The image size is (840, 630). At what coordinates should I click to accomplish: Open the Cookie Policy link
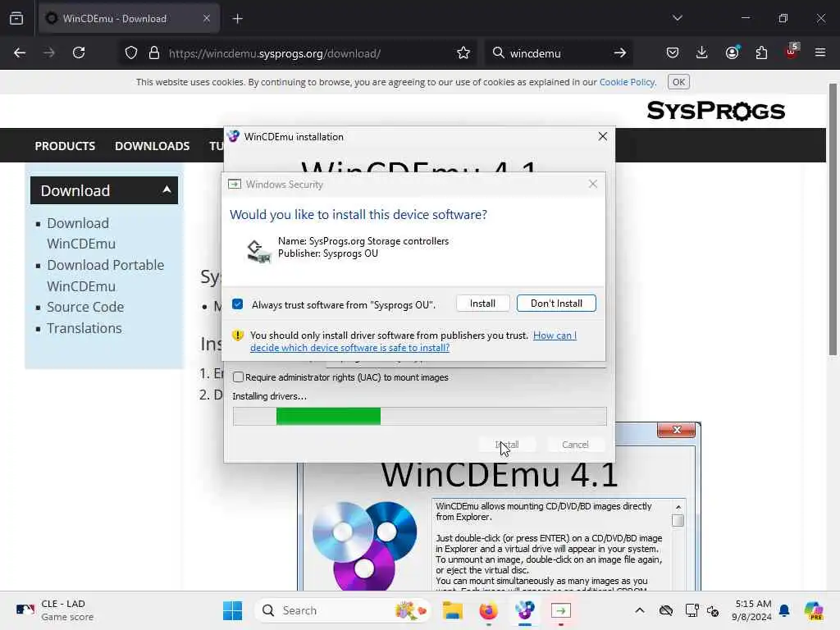coord(627,82)
